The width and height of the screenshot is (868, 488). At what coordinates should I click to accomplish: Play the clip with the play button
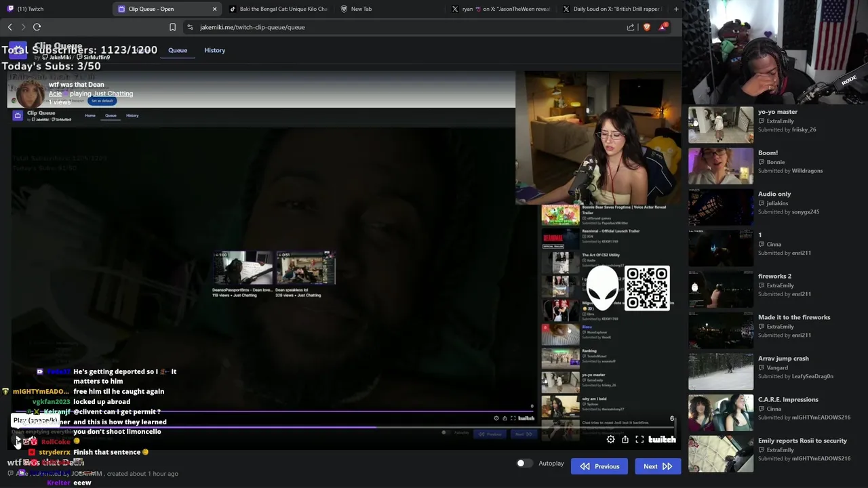coord(18,441)
